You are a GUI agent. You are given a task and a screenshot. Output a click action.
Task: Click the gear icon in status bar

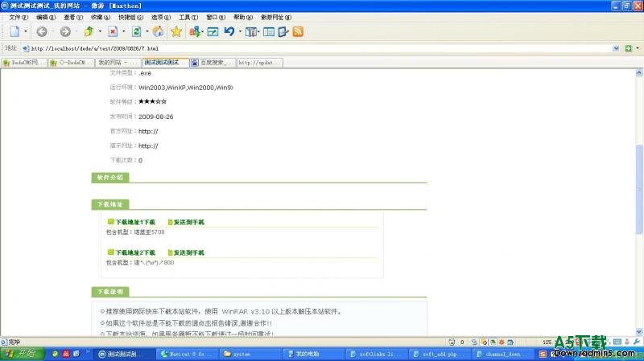(x=502, y=342)
